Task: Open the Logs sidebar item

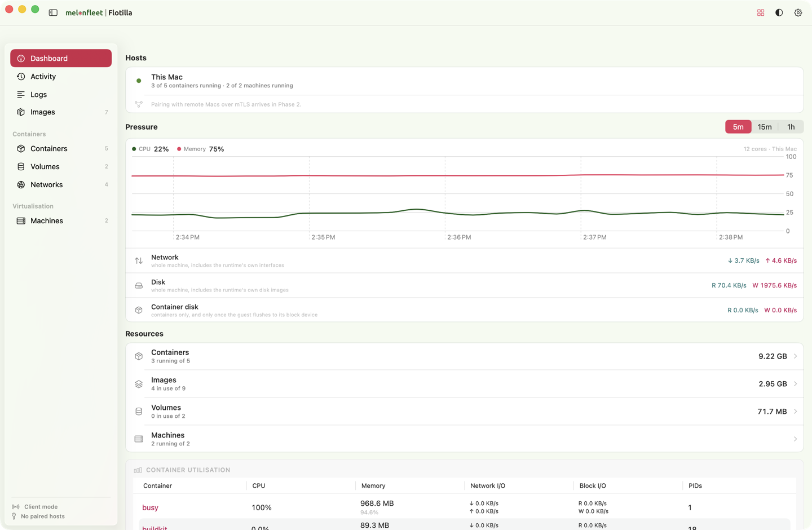Action: [x=61, y=95]
